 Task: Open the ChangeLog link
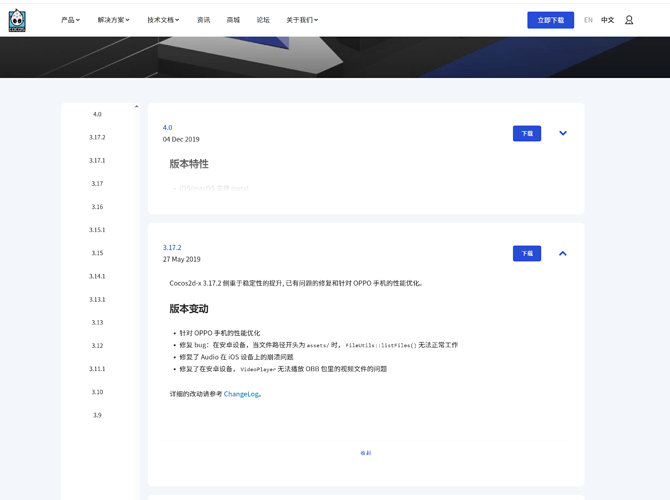click(241, 394)
